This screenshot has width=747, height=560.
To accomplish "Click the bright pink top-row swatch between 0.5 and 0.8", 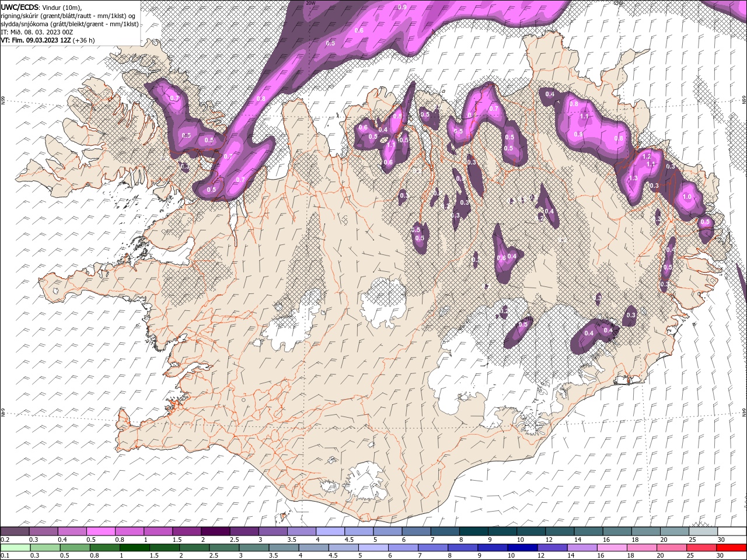I will click(101, 531).
